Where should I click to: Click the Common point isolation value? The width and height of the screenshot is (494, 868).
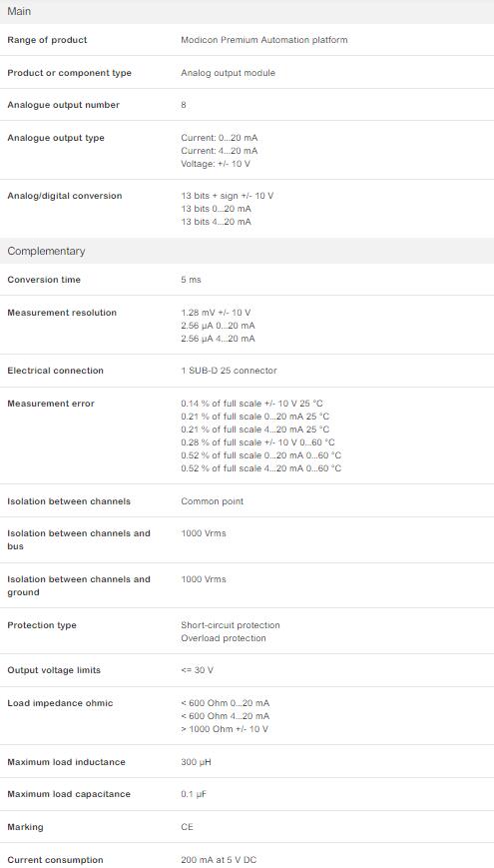click(x=212, y=501)
